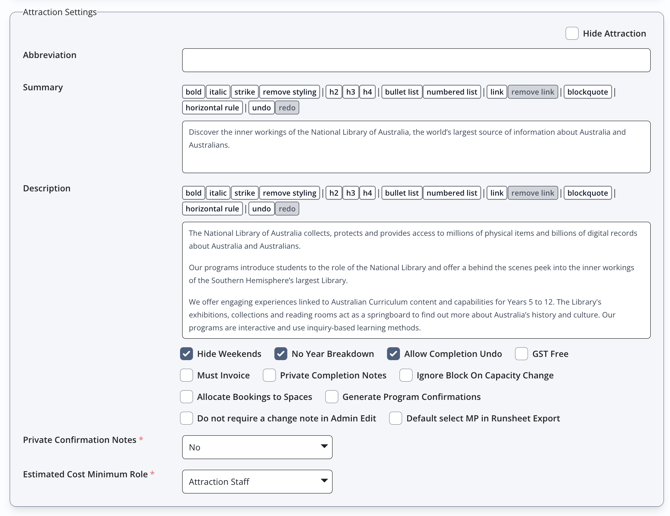The height and width of the screenshot is (516, 670).
Task: Tick the GST Free checkbox
Action: (522, 353)
